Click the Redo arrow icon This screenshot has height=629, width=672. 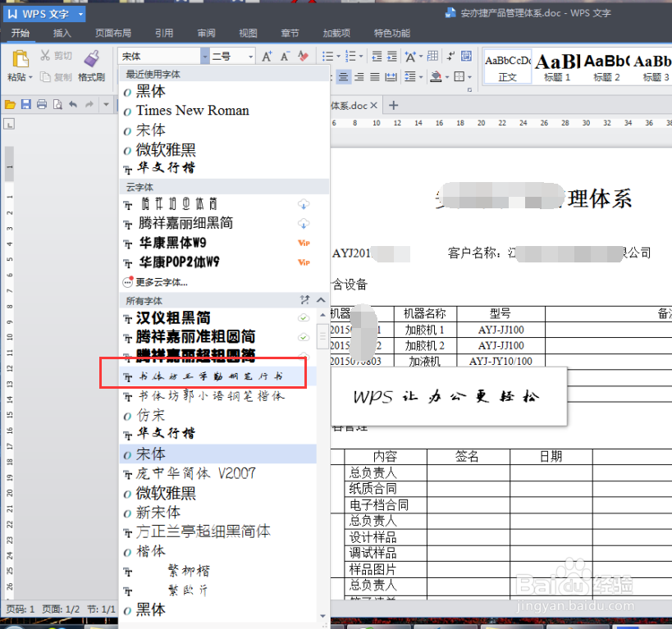[x=89, y=104]
